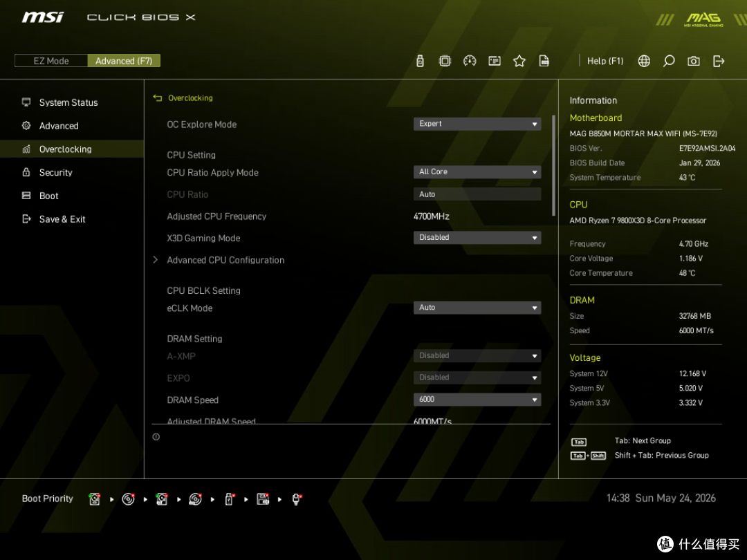Click the Adjusted CPU Frequency 4700MHz value
This screenshot has width=747, height=560.
click(x=432, y=216)
